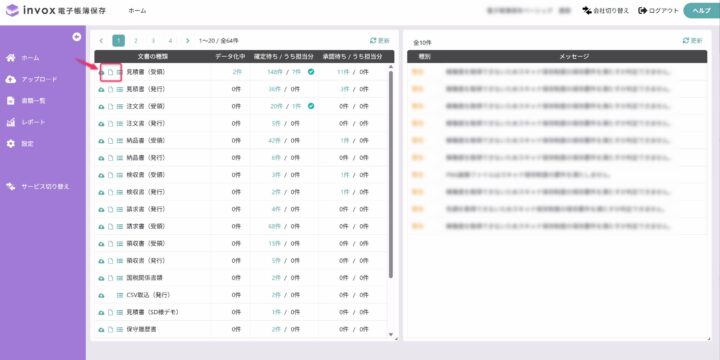Image resolution: width=720 pixels, height=360 pixels.
Task: Click the scroll-down arrow of the document table
Action: (x=391, y=334)
